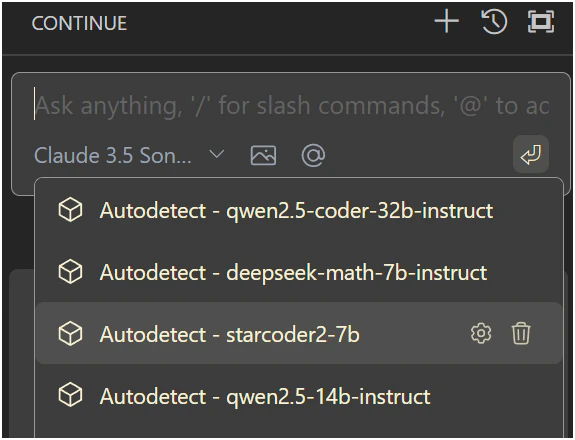575x440 pixels.
Task: Choose Autodetect - qwen2.5-14b-instruct from list
Action: click(x=299, y=395)
